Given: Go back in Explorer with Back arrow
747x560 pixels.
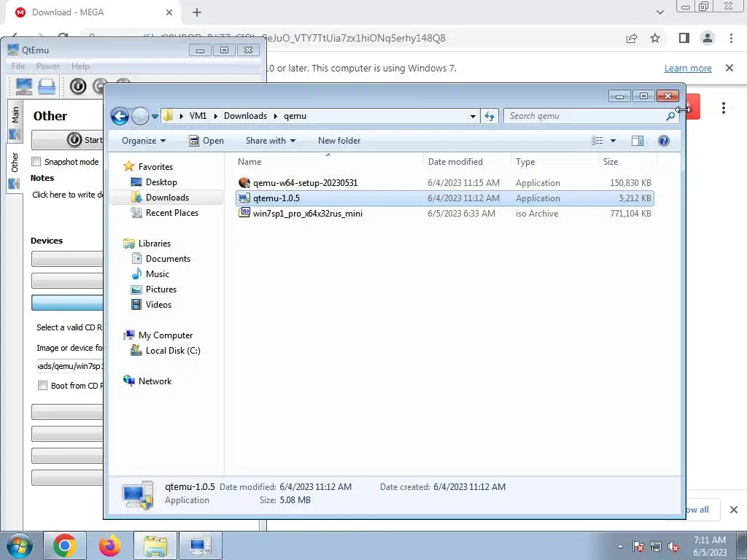Looking at the screenshot, I should point(120,116).
